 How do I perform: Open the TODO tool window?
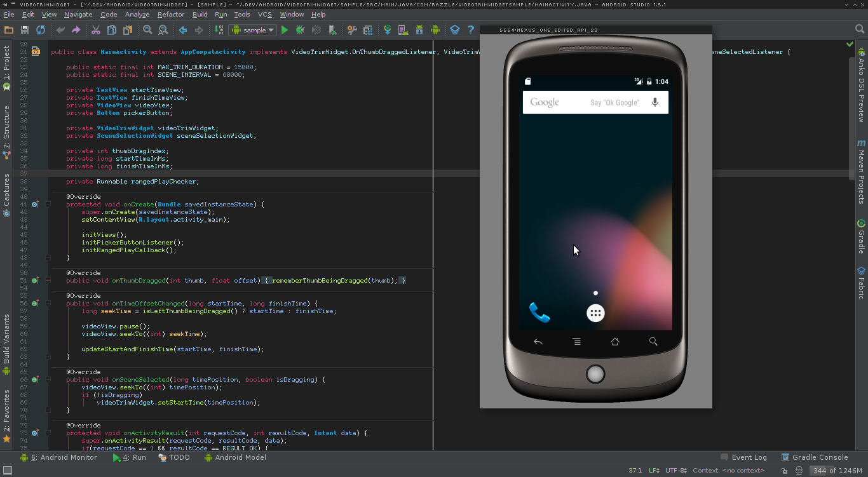point(174,457)
